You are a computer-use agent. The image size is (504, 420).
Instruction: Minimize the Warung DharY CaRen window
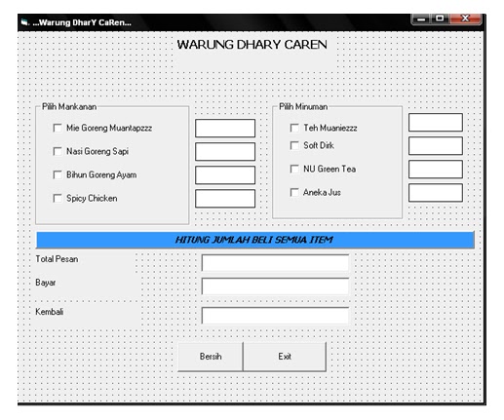coord(421,19)
